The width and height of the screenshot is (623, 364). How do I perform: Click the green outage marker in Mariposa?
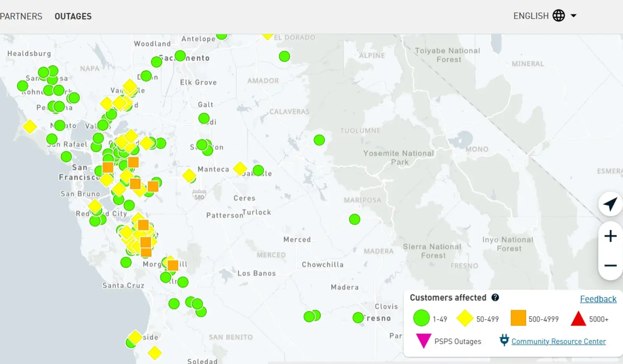coord(354,219)
